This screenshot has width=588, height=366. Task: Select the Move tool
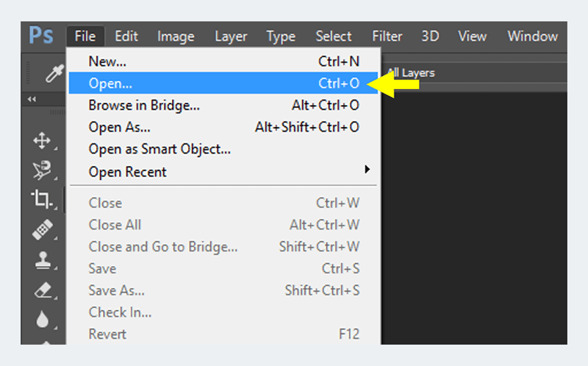[42, 140]
